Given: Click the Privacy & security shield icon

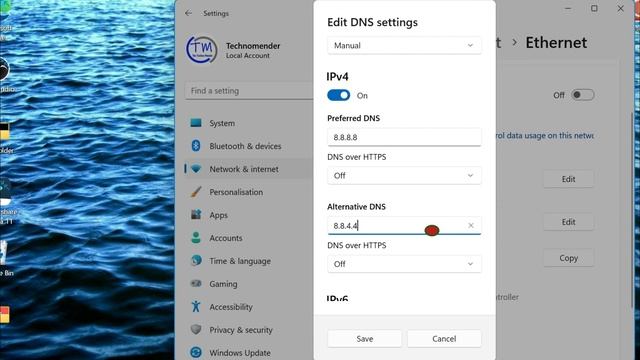Looking at the screenshot, I should pyautogui.click(x=196, y=329).
